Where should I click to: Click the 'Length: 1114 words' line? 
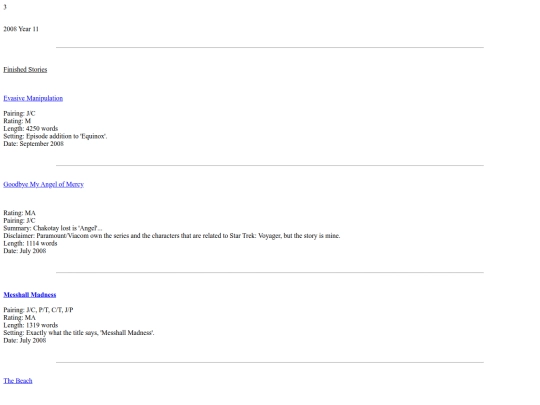pos(30,243)
